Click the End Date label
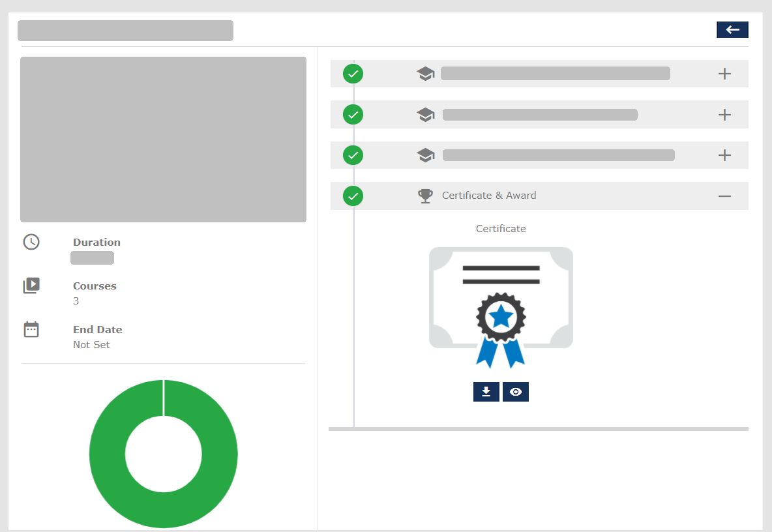 pos(98,330)
